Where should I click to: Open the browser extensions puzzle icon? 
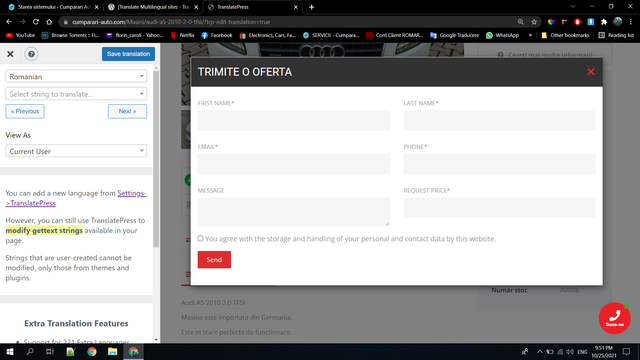tap(604, 22)
